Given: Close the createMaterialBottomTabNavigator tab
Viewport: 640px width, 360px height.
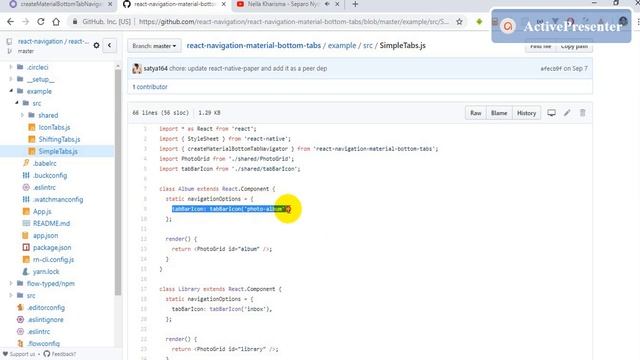Looking at the screenshot, I should 110,4.
